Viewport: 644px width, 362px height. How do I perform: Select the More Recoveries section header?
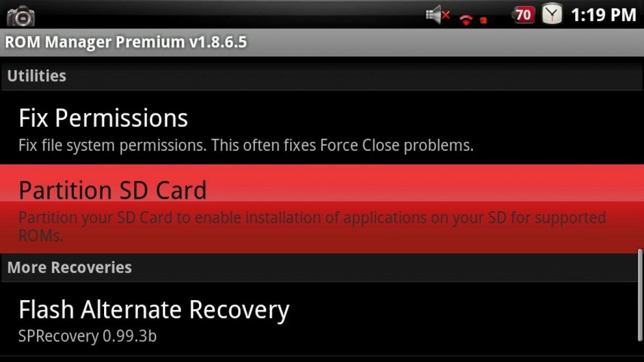point(322,267)
